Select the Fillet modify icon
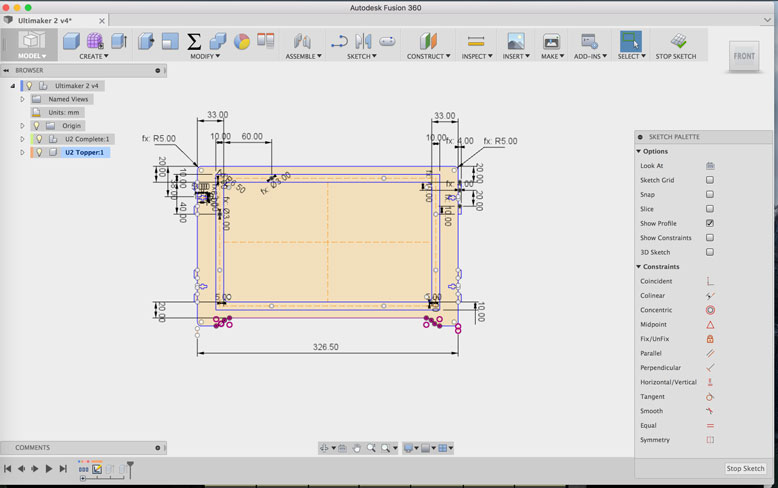 [x=170, y=41]
